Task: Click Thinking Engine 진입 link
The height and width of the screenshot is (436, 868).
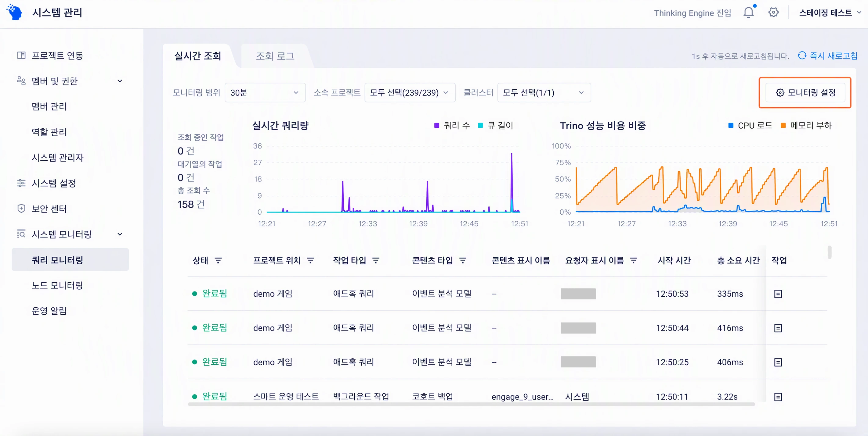Action: coord(693,13)
